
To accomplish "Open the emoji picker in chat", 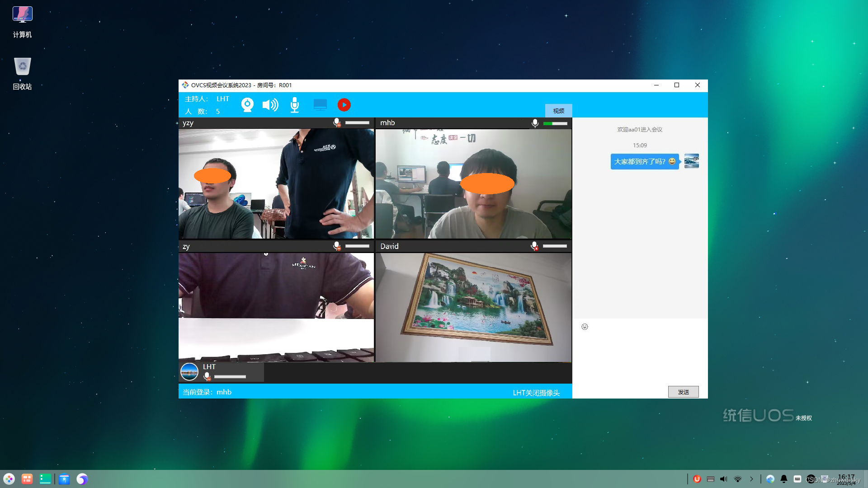I will point(585,327).
